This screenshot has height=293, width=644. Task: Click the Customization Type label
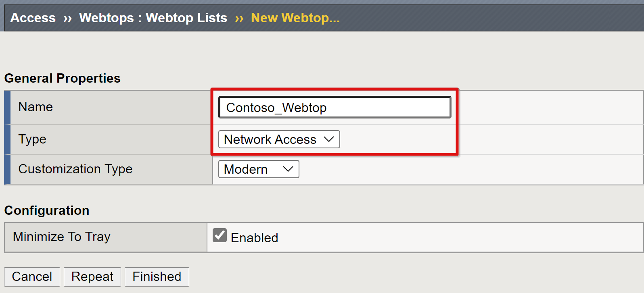(75, 169)
